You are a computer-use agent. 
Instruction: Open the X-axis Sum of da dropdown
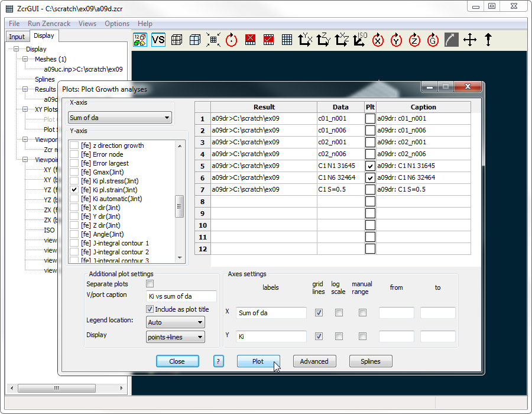tap(120, 118)
